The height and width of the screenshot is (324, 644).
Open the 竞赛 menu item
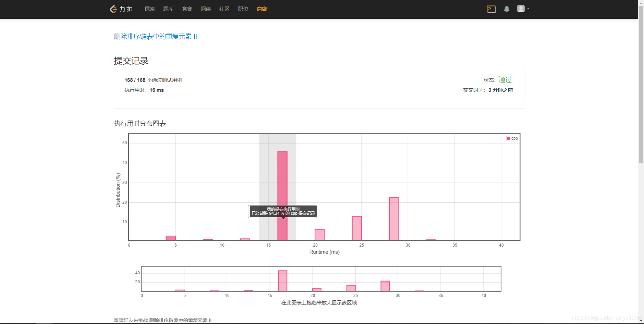click(x=187, y=9)
